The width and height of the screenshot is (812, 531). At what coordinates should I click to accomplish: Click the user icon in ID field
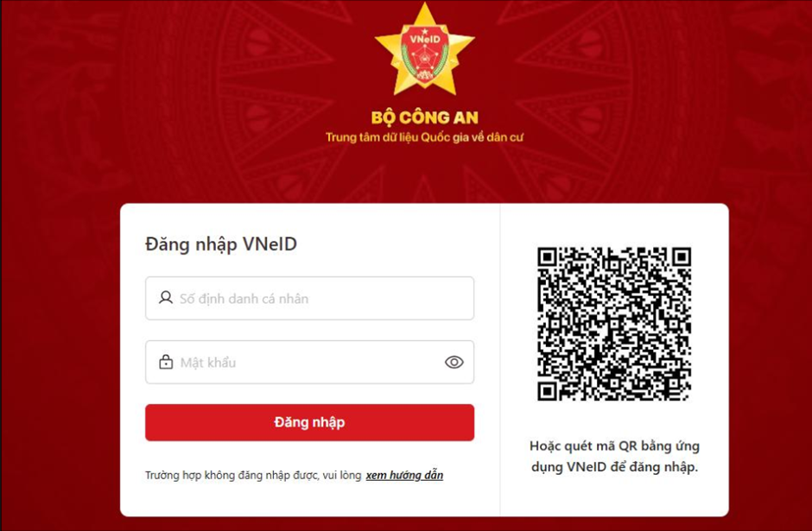point(166,298)
